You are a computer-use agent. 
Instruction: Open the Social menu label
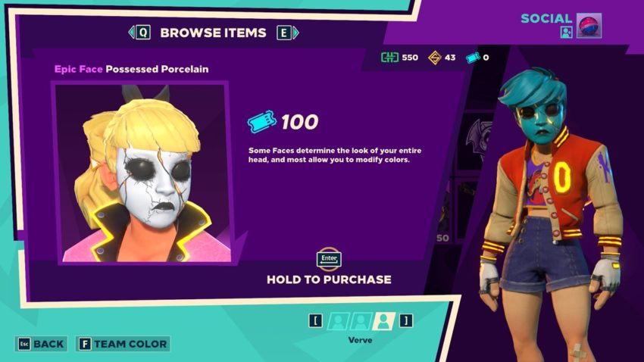[546, 18]
